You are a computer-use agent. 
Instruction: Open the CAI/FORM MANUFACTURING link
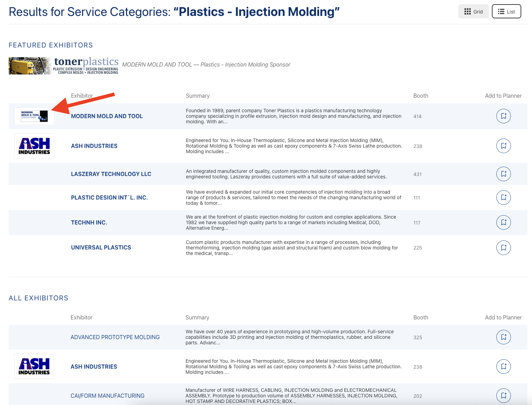[107, 396]
